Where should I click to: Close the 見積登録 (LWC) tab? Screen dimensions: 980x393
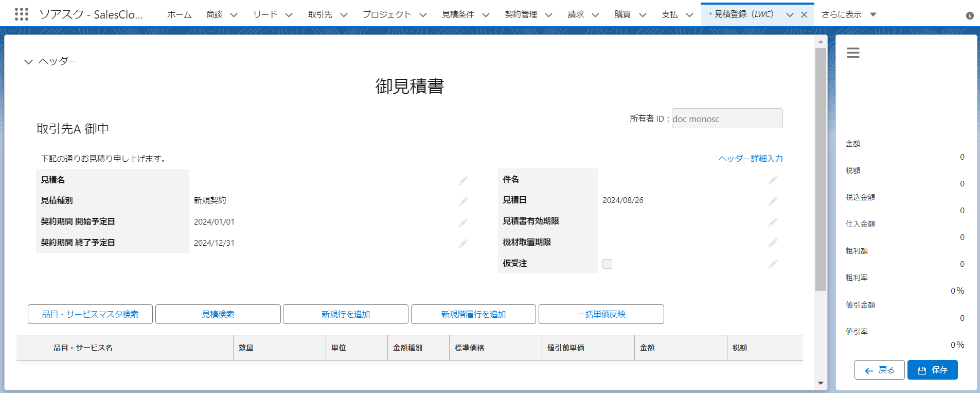[x=804, y=14]
